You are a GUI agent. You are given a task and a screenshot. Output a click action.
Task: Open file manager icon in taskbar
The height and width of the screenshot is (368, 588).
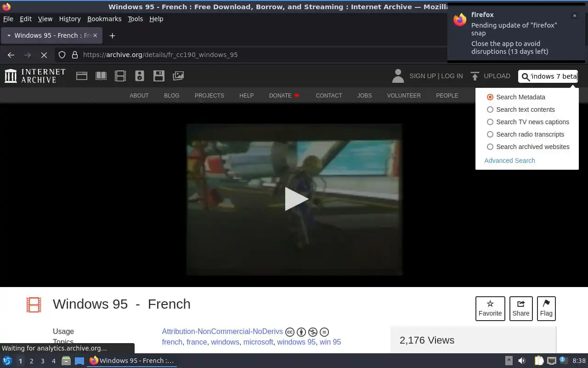[x=66, y=361]
